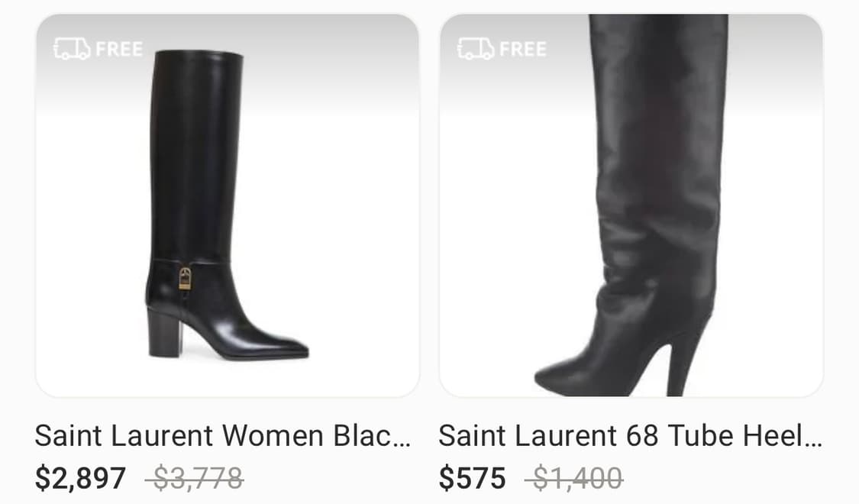Screen dimensions: 859x504
Task: Open the slouchy stiletto boot product image
Action: pos(631,205)
